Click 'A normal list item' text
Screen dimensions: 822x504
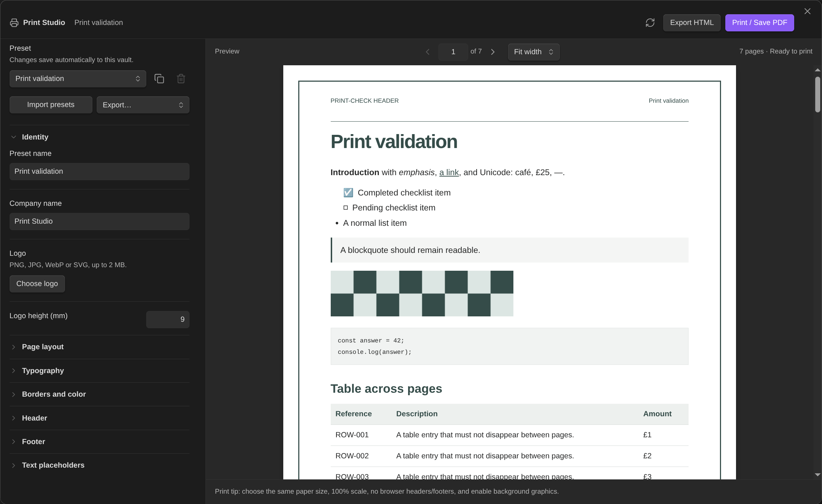(375, 223)
